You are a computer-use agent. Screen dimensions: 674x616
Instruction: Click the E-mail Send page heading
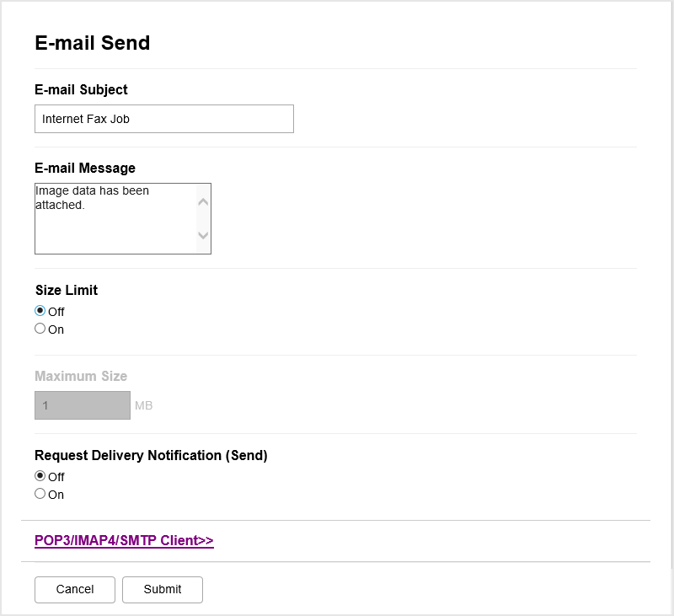point(93,43)
